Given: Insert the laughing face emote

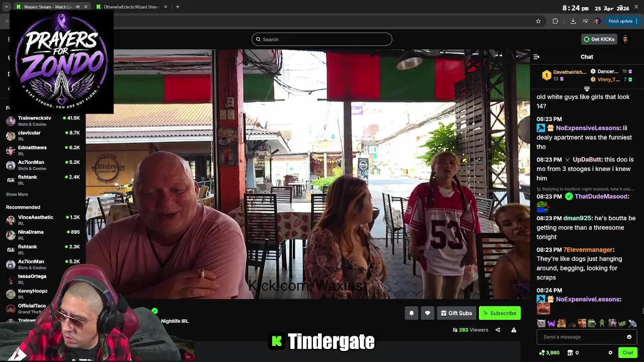Looking at the screenshot, I should [x=582, y=323].
